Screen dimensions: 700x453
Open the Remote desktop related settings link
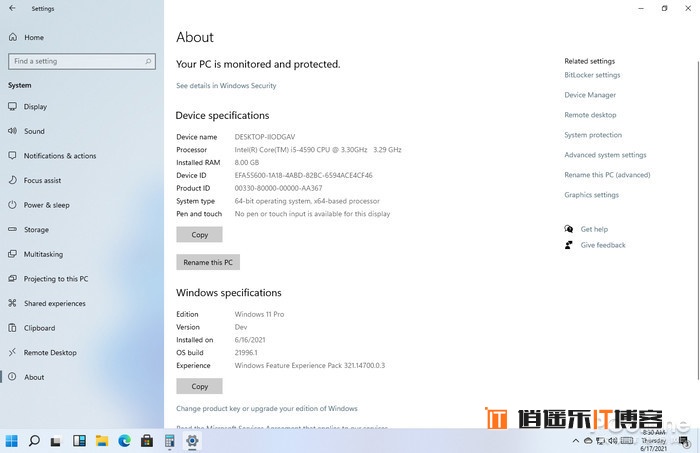point(590,115)
